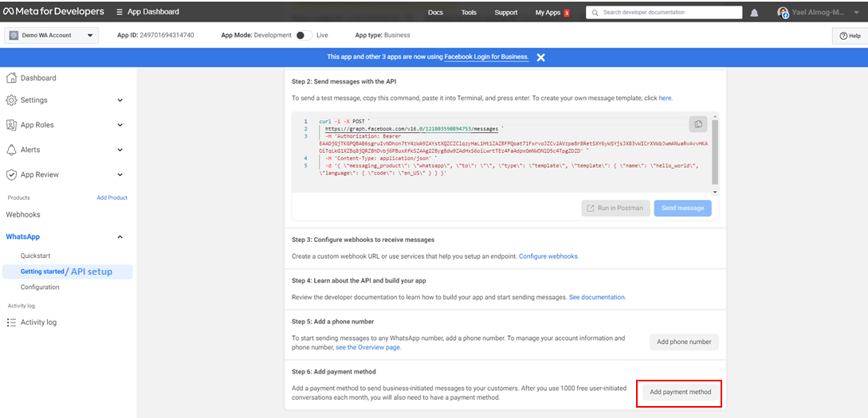868x418 pixels.
Task: Open the See documentation link
Action: click(x=597, y=297)
